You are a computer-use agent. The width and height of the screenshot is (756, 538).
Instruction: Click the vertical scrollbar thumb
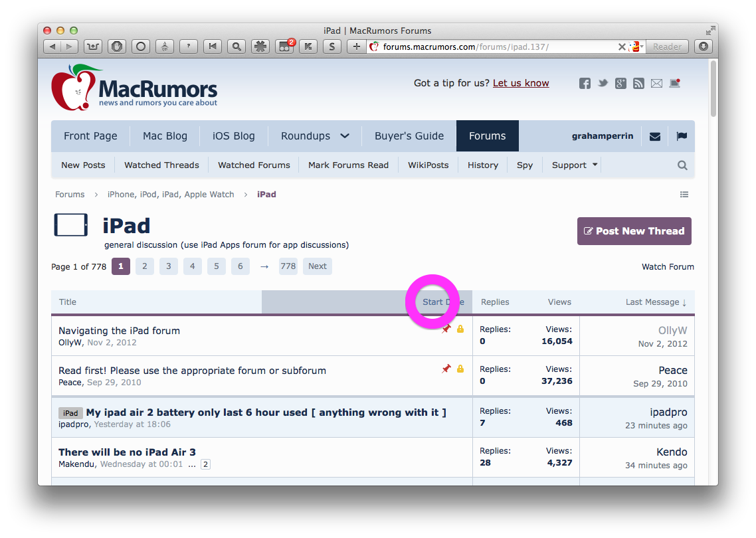pyautogui.click(x=713, y=88)
